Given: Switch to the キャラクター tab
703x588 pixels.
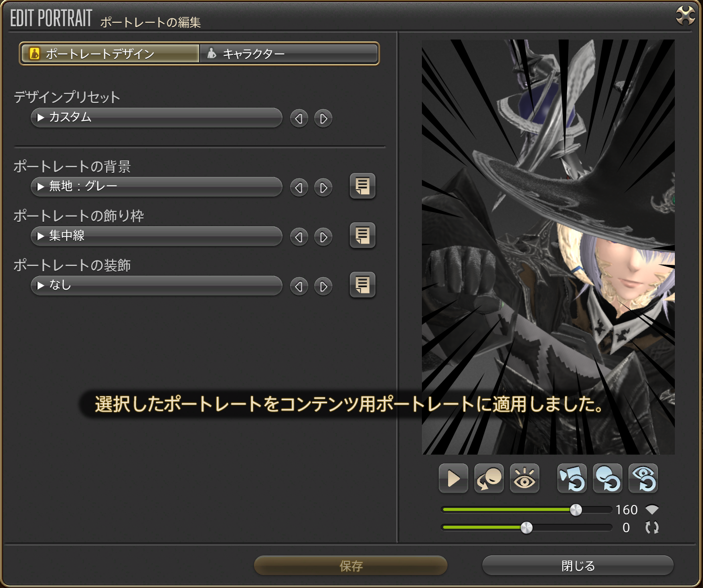Looking at the screenshot, I should [x=289, y=53].
